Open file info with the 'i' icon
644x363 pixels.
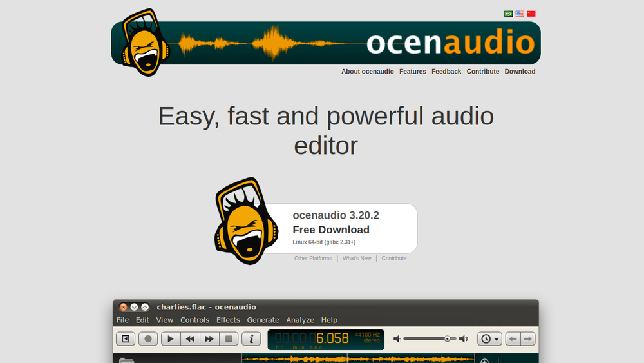[251, 338]
